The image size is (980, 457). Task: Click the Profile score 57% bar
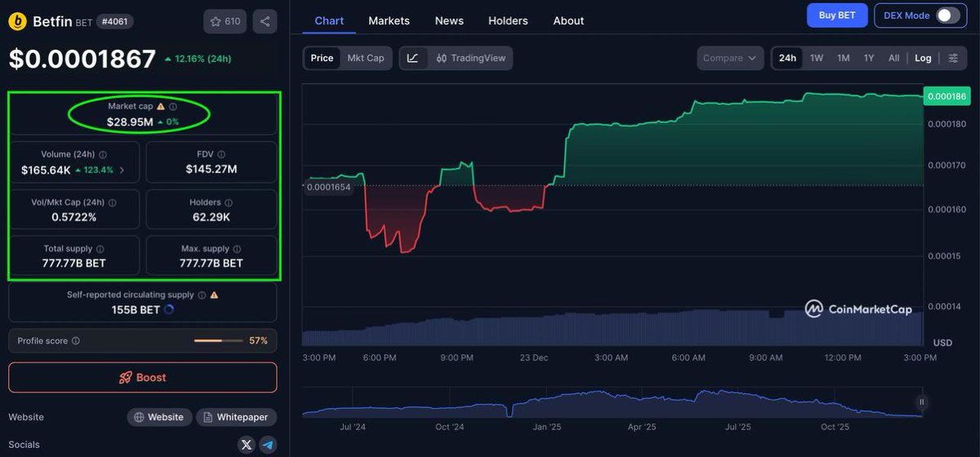point(218,340)
